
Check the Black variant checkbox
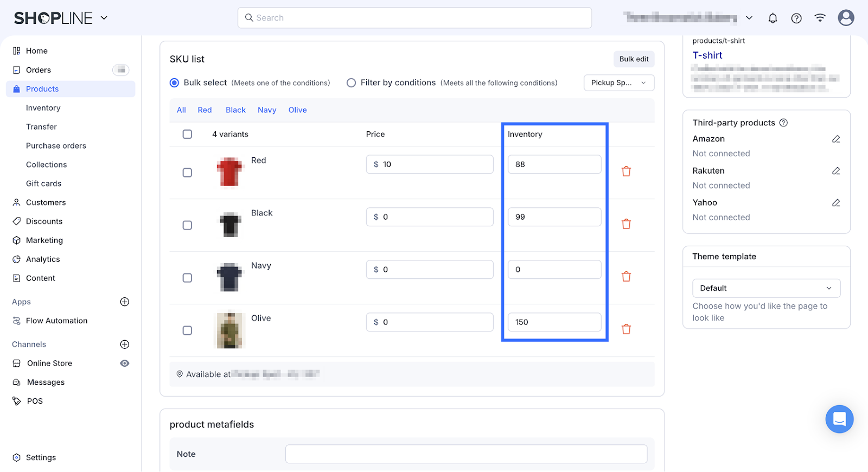point(187,225)
